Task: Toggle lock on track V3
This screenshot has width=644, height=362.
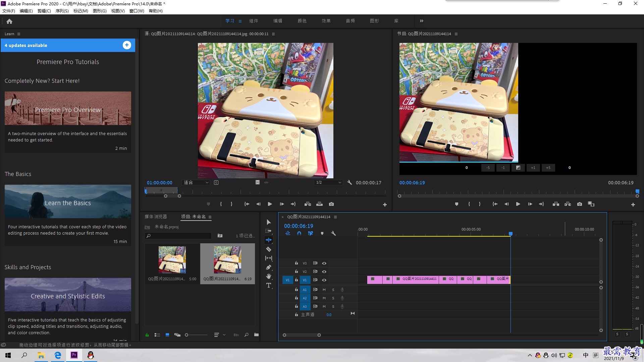Action: pos(297,263)
